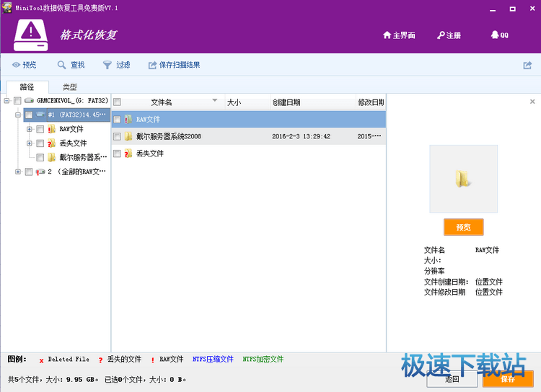Select 戴尔服务器系统S2008 row text
Screen dimensions: 541x392
pyautogui.click(x=169, y=136)
